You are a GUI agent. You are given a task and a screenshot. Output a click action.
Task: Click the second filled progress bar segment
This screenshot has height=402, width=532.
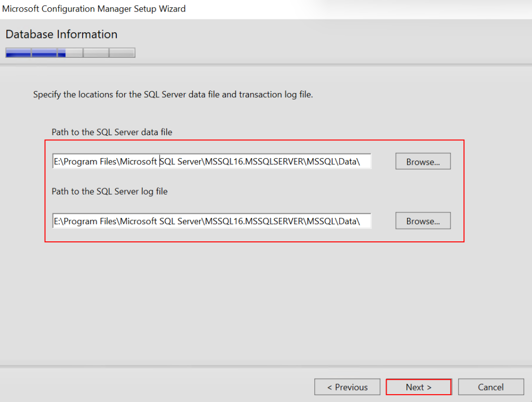pos(44,53)
